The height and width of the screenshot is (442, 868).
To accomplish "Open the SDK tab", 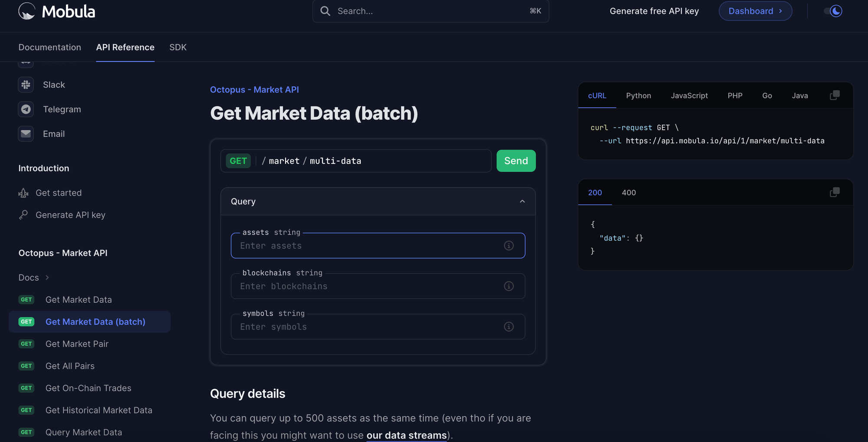I will (x=178, y=47).
